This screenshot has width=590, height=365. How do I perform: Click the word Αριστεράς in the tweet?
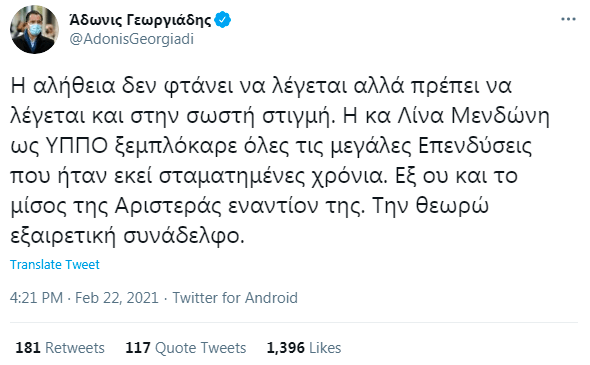coord(167,206)
